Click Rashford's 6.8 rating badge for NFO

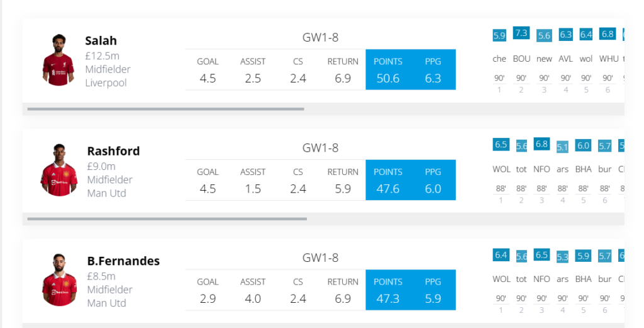pos(541,144)
